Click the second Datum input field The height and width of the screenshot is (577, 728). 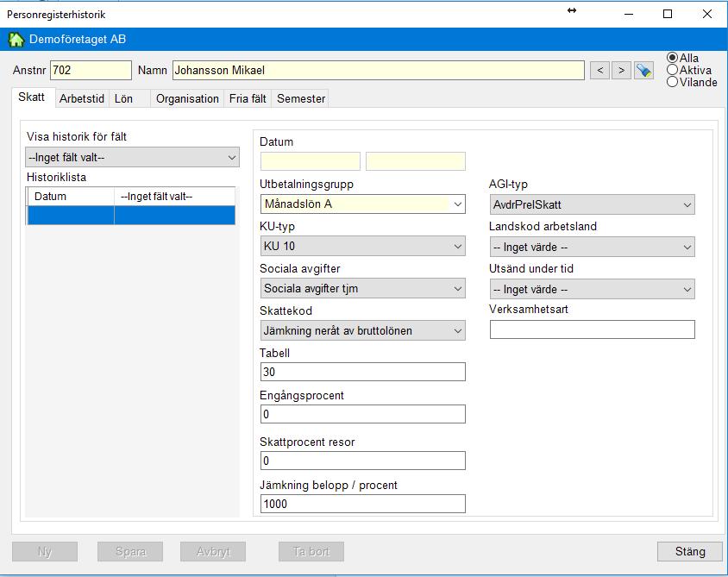point(416,161)
